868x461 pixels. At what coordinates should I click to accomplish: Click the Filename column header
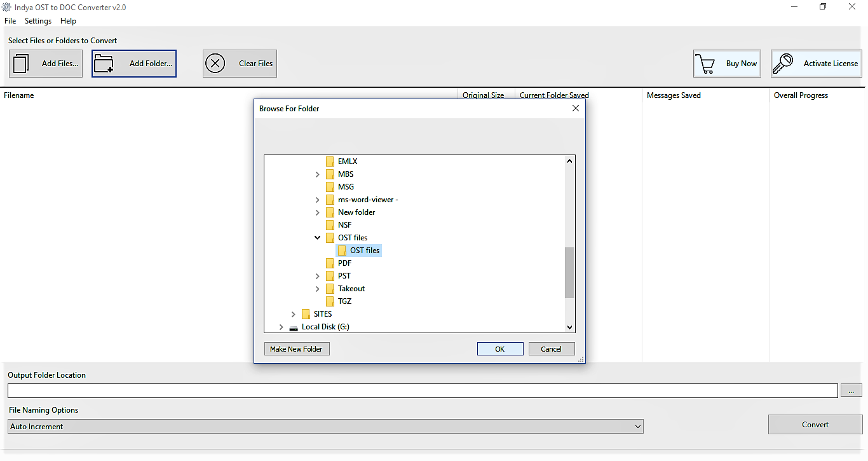pyautogui.click(x=19, y=95)
